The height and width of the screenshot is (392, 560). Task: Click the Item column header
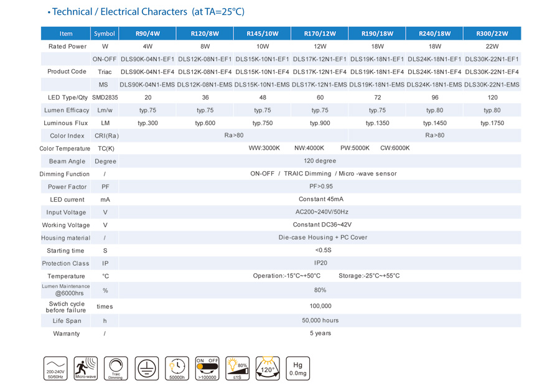tap(66, 34)
